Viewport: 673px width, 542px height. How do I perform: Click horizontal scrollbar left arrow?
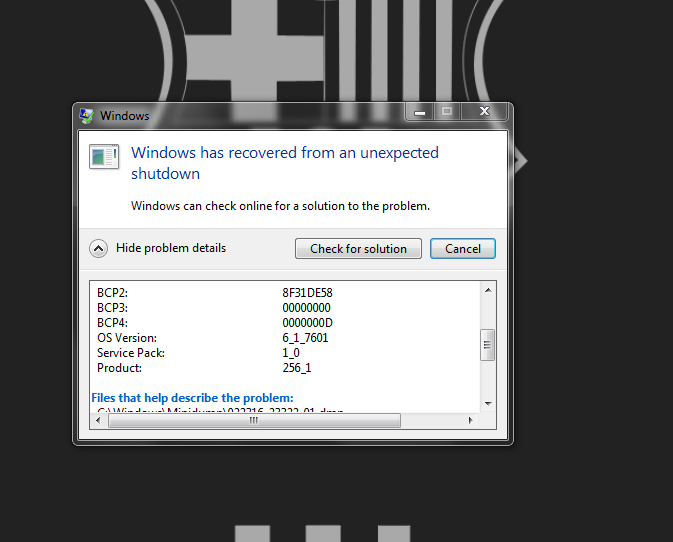click(97, 420)
